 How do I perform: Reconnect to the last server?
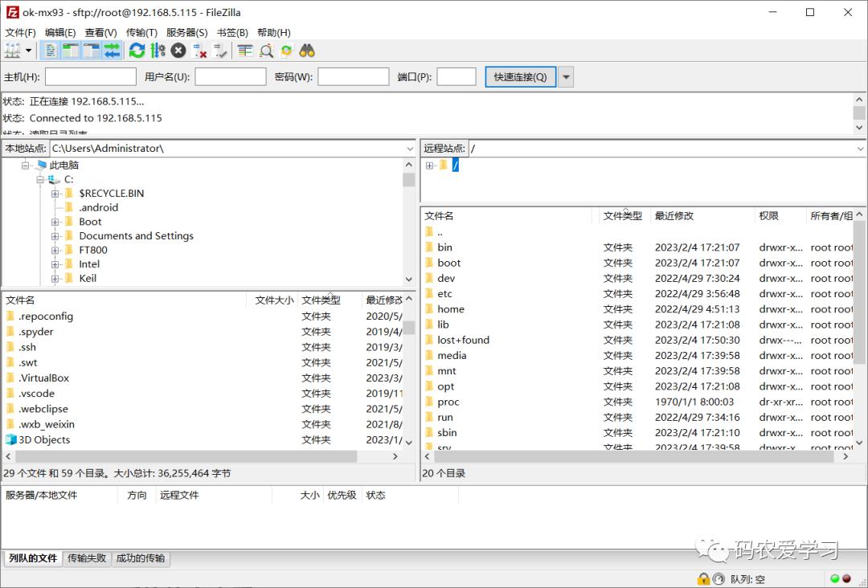coord(219,51)
